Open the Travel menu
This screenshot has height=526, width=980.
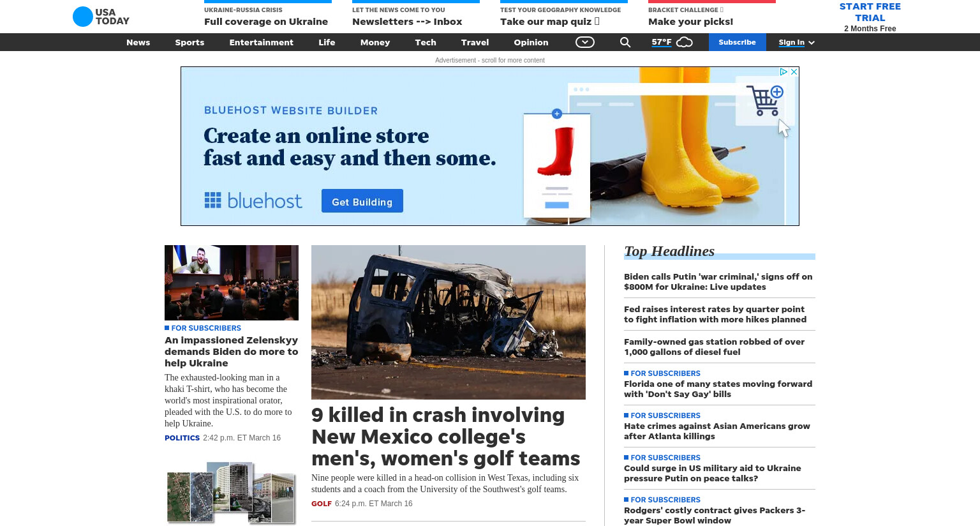[475, 42]
